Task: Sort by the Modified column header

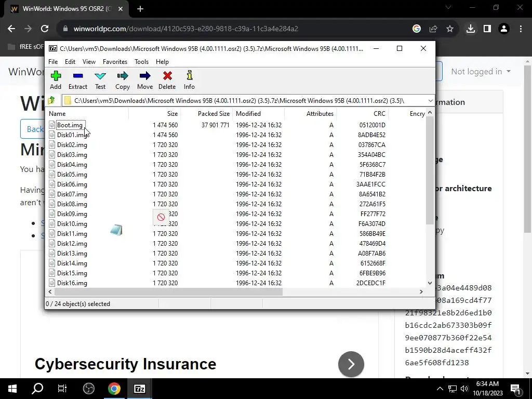Action: [x=259, y=114]
